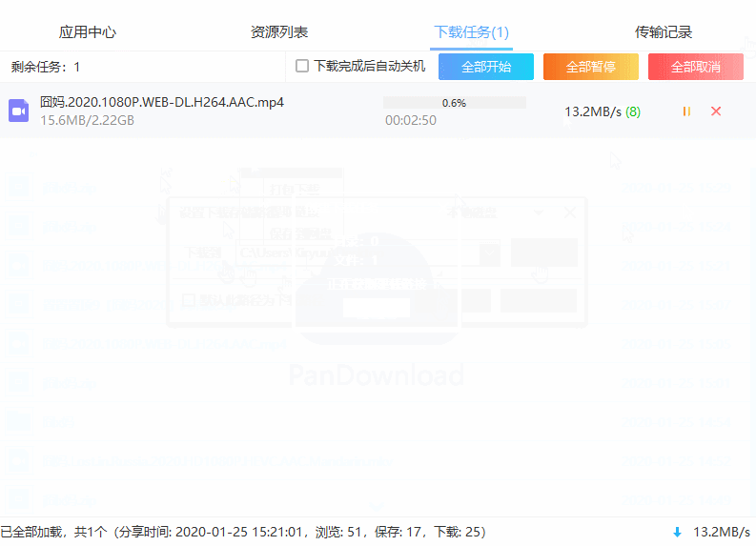This screenshot has width=756, height=546.
Task: Pause the 囧妈 download task
Action: (x=686, y=111)
